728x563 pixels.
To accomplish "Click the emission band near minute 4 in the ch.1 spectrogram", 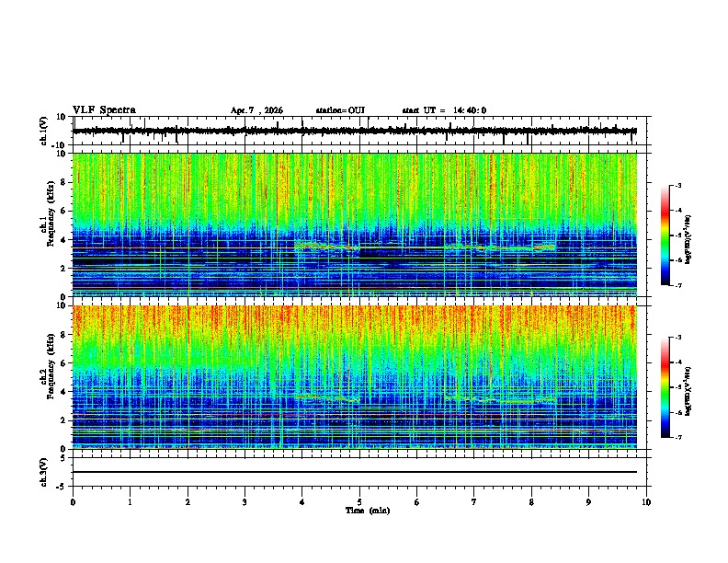I will pos(327,247).
